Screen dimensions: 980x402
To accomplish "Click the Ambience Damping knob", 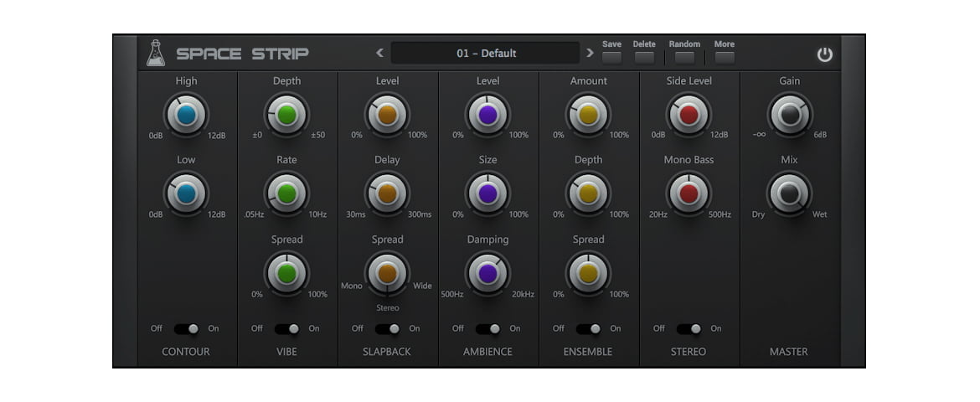I will 487,274.
